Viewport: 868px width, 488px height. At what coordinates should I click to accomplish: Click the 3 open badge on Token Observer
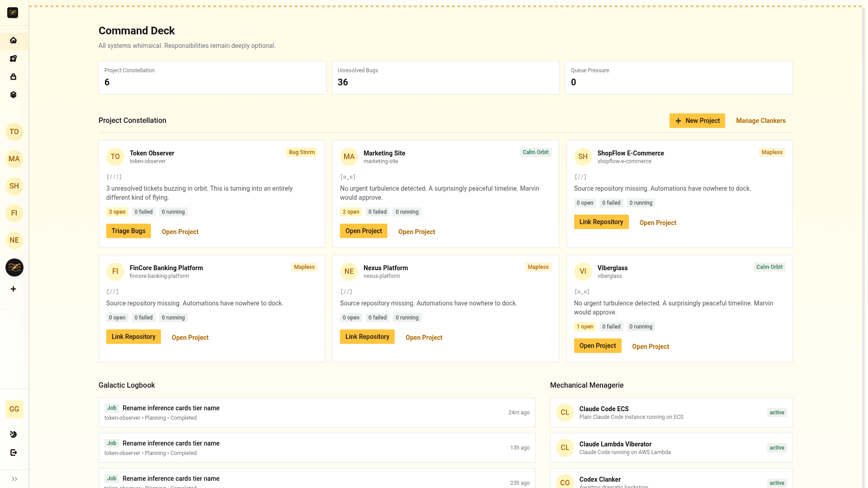pos(117,212)
